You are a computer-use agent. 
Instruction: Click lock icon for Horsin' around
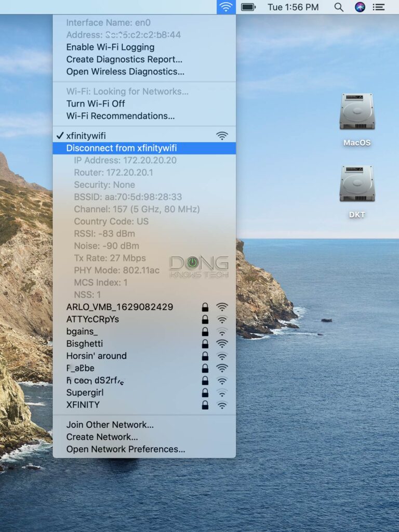click(x=205, y=356)
